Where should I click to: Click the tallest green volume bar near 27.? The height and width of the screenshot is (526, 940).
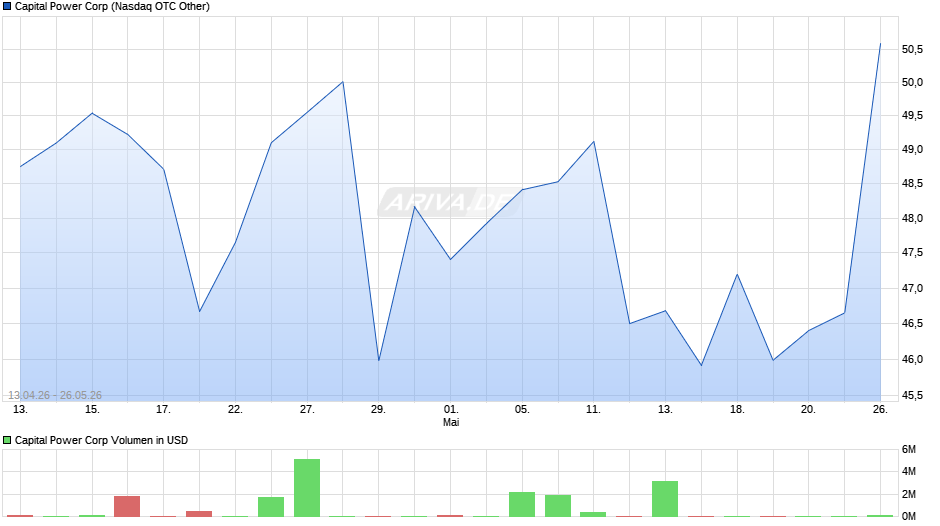(307, 488)
